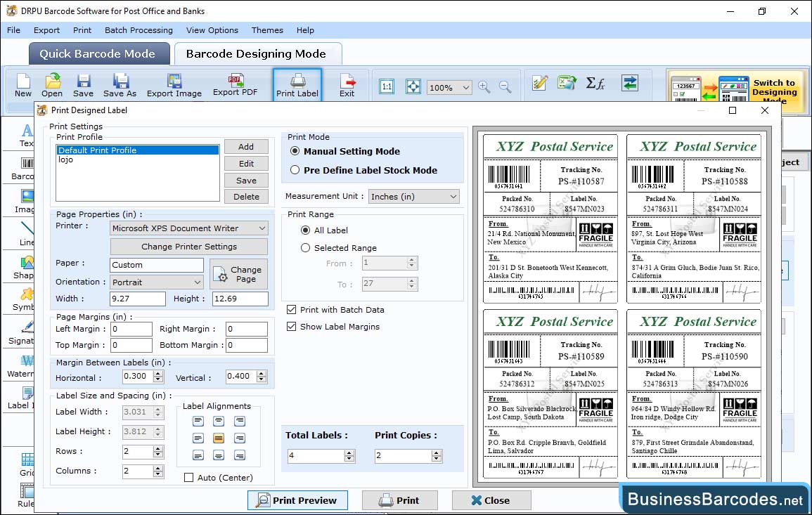Click the Export PDF icon
Screen dimensions: 812x515
click(x=235, y=86)
